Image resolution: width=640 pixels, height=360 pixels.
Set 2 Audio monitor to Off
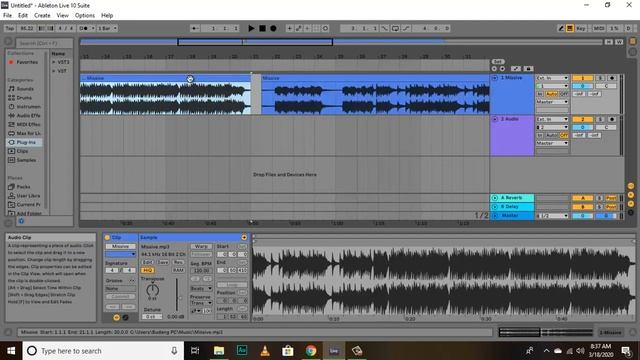click(564, 135)
